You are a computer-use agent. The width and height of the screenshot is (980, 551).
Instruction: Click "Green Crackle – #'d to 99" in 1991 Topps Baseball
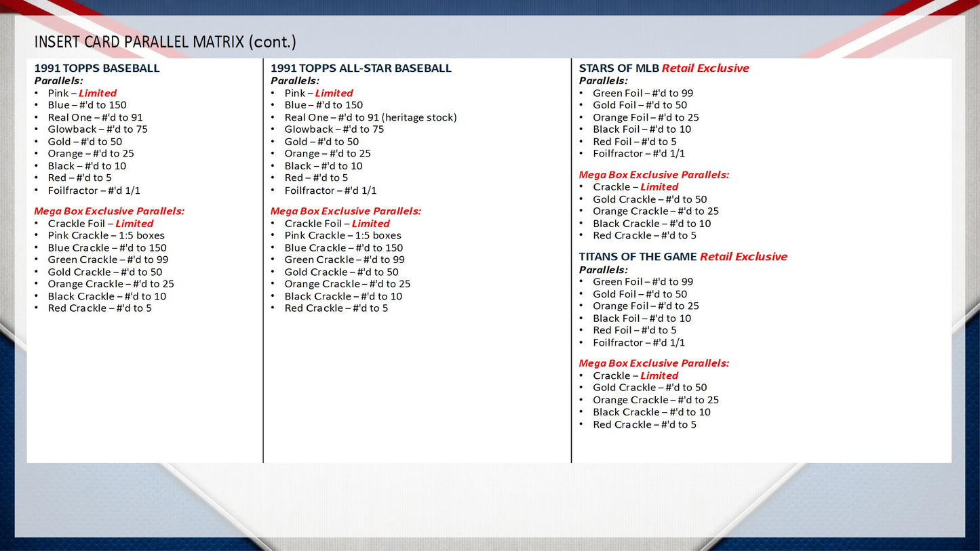[109, 260]
